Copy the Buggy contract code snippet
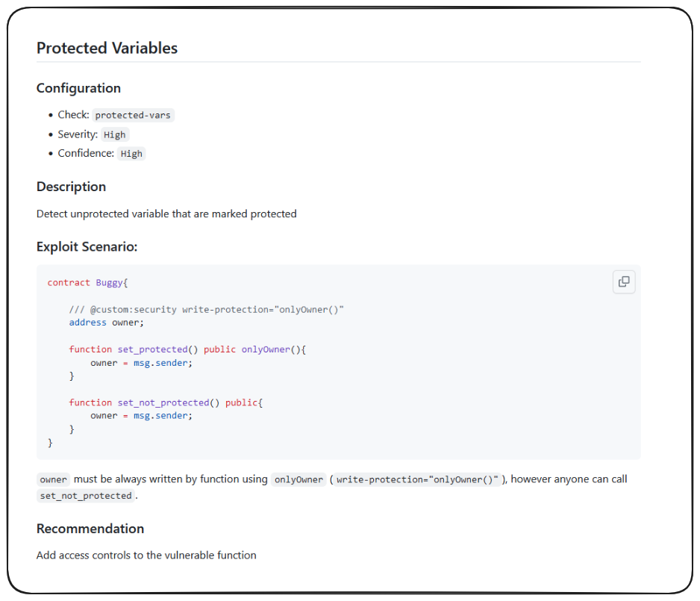This screenshot has height=601, width=700. (x=624, y=282)
